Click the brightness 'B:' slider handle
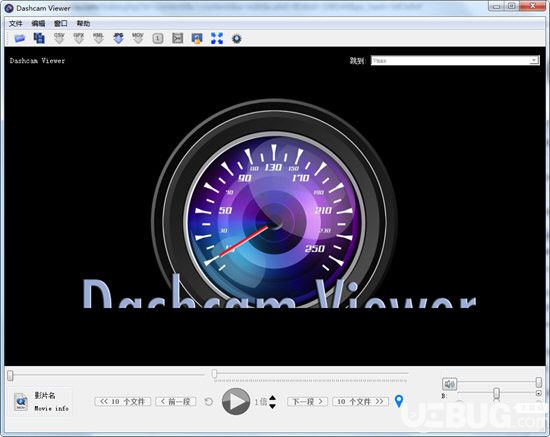Viewport: 550px width, 437px height. (x=496, y=393)
